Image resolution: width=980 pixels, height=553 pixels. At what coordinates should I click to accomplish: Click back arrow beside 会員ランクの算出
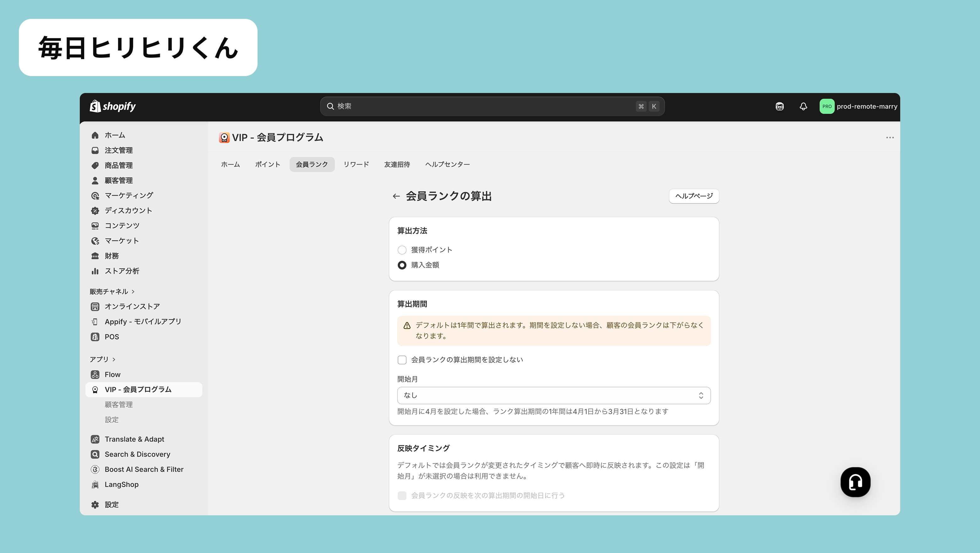(396, 196)
